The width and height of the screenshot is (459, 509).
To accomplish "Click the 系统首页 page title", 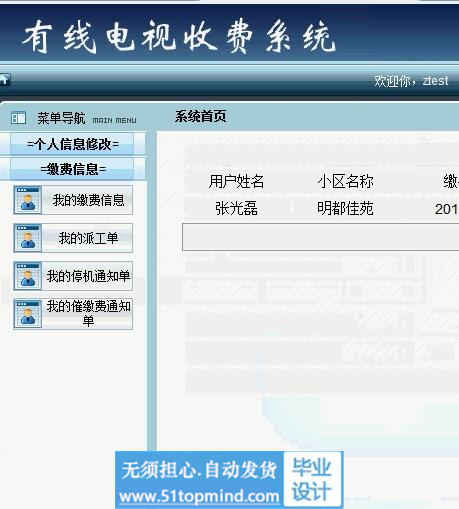I will [x=201, y=117].
